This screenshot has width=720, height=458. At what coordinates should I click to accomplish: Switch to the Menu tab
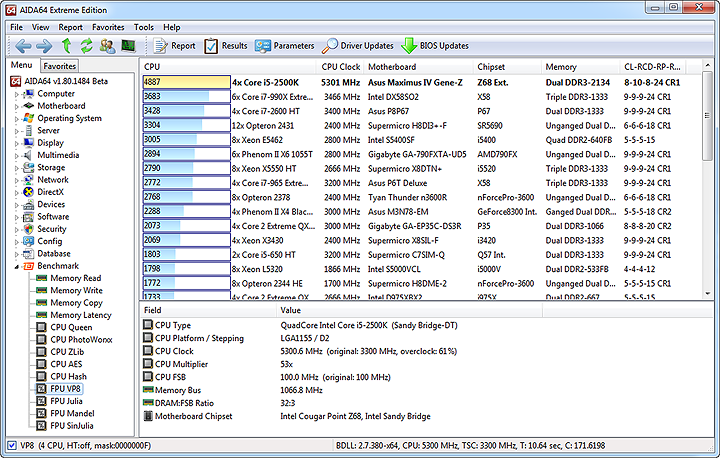point(22,65)
